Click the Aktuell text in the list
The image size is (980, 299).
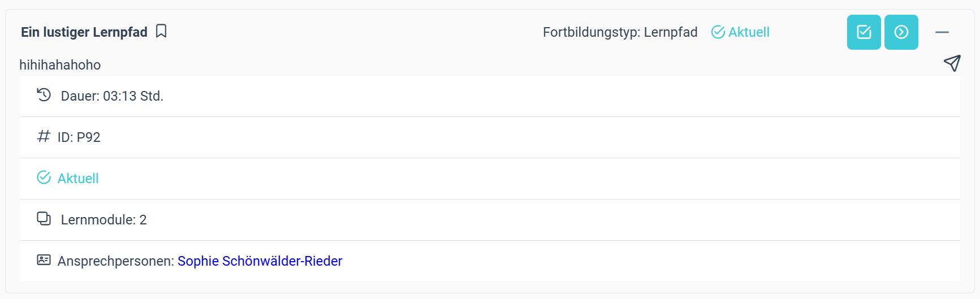(78, 179)
